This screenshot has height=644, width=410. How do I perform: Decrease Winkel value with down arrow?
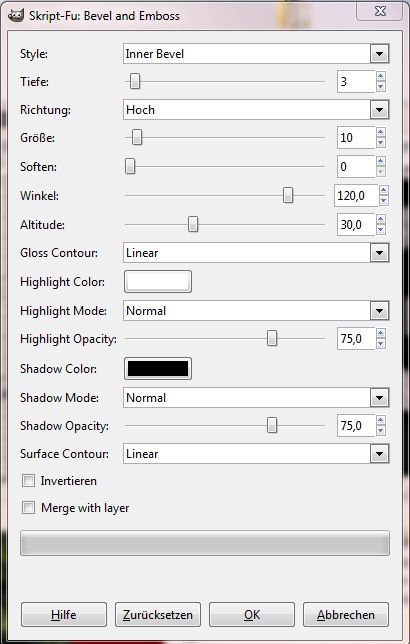pos(384,201)
